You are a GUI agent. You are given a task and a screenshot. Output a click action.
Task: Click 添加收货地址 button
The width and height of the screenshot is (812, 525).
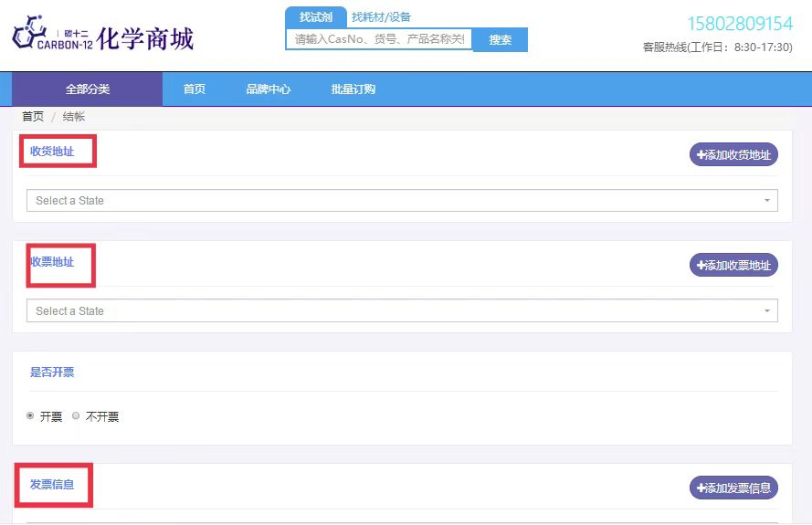point(733,154)
